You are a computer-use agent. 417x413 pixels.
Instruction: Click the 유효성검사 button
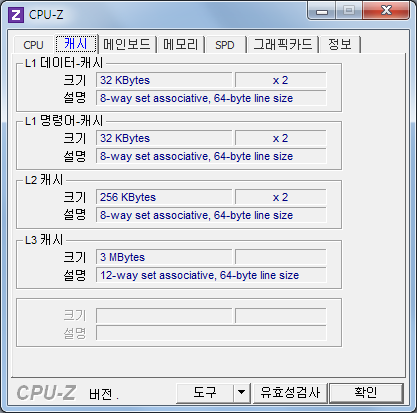point(290,393)
